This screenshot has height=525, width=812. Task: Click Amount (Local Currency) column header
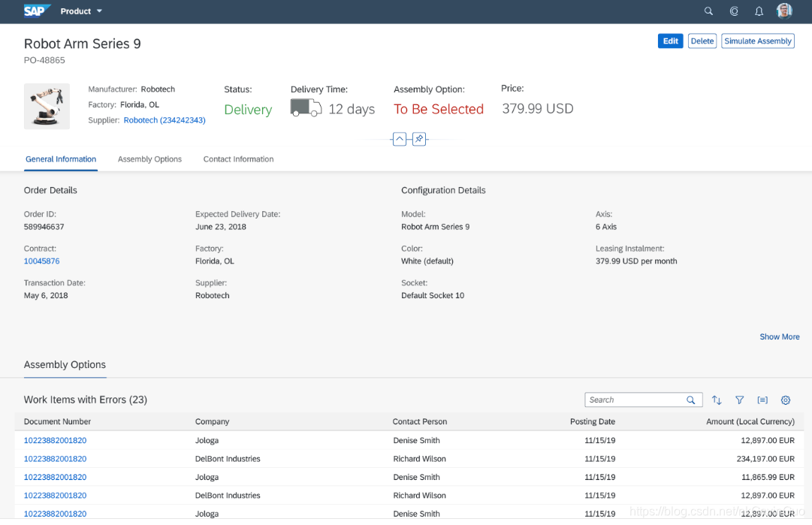tap(750, 421)
